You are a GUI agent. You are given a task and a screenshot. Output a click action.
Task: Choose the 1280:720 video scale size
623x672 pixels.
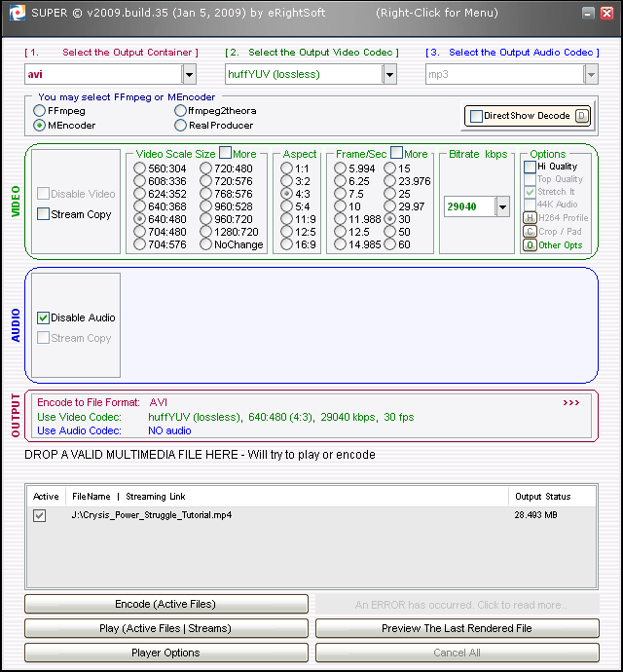(205, 232)
